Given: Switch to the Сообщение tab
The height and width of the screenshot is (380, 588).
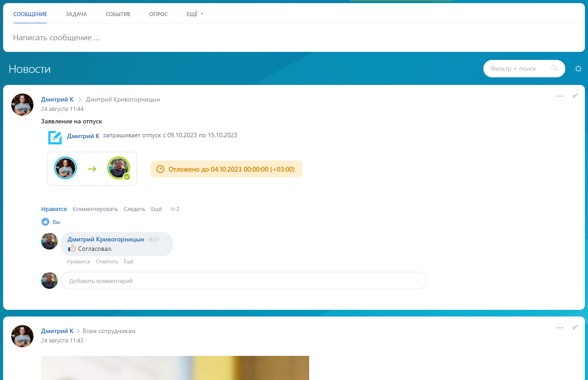Looking at the screenshot, I should 30,14.
